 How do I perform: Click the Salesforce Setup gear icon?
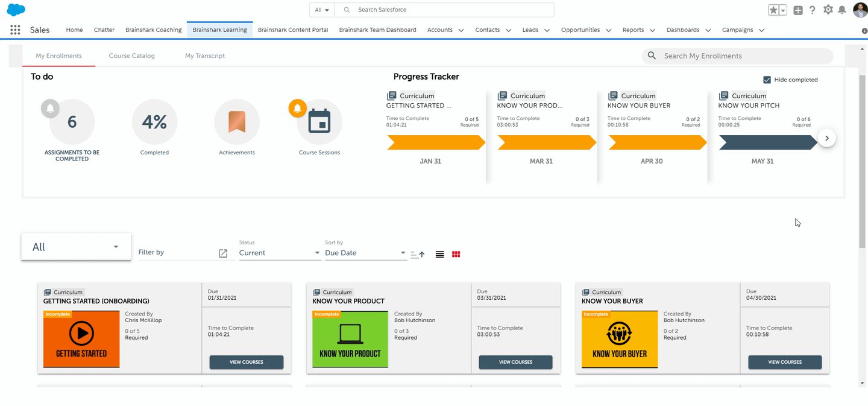click(x=828, y=10)
